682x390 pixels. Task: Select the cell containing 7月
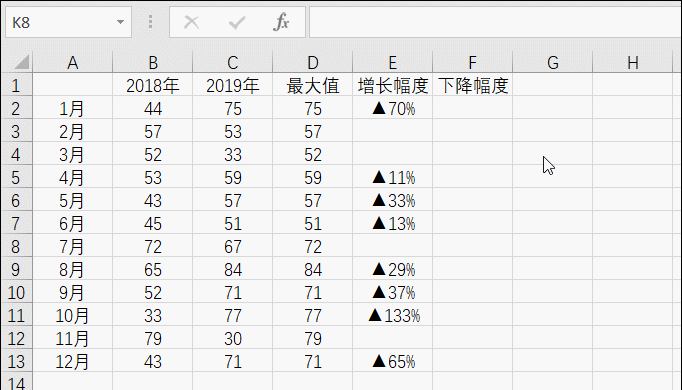click(x=73, y=247)
